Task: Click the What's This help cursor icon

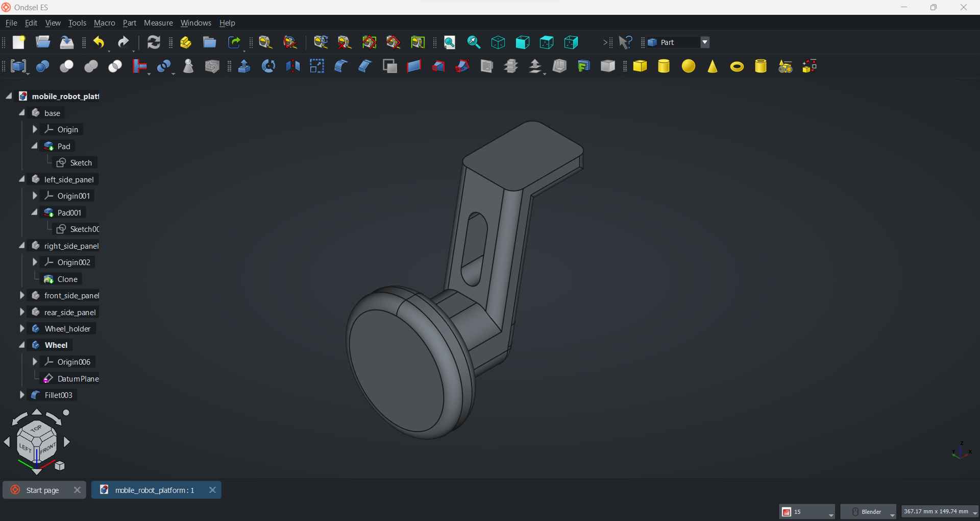Action: [626, 42]
